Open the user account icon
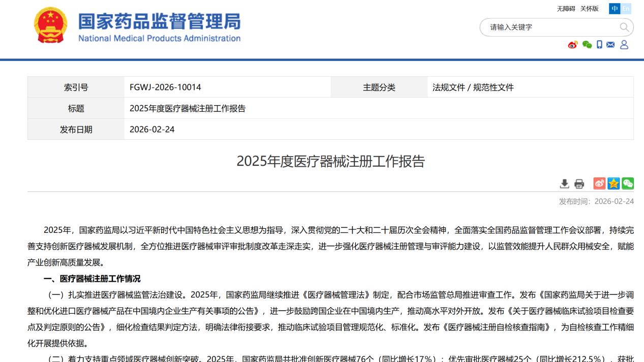Image resolution: width=644 pixels, height=362 pixels. coord(623,44)
